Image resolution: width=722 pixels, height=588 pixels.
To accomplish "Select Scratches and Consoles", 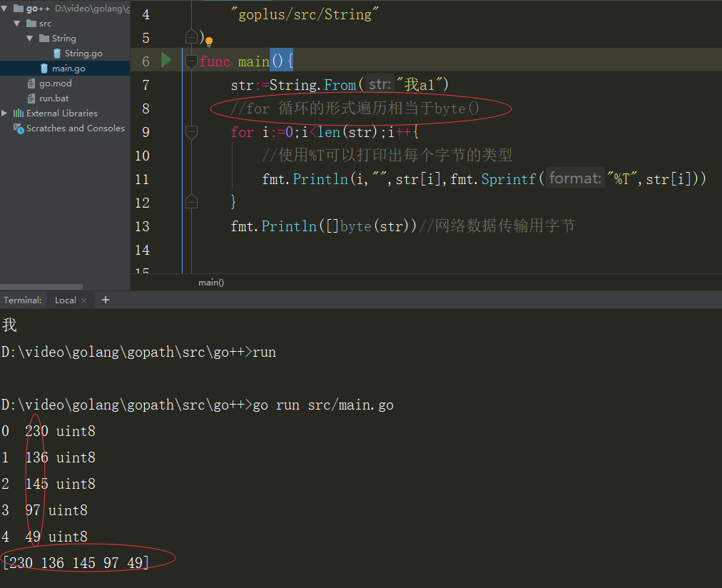I will pyautogui.click(x=76, y=128).
